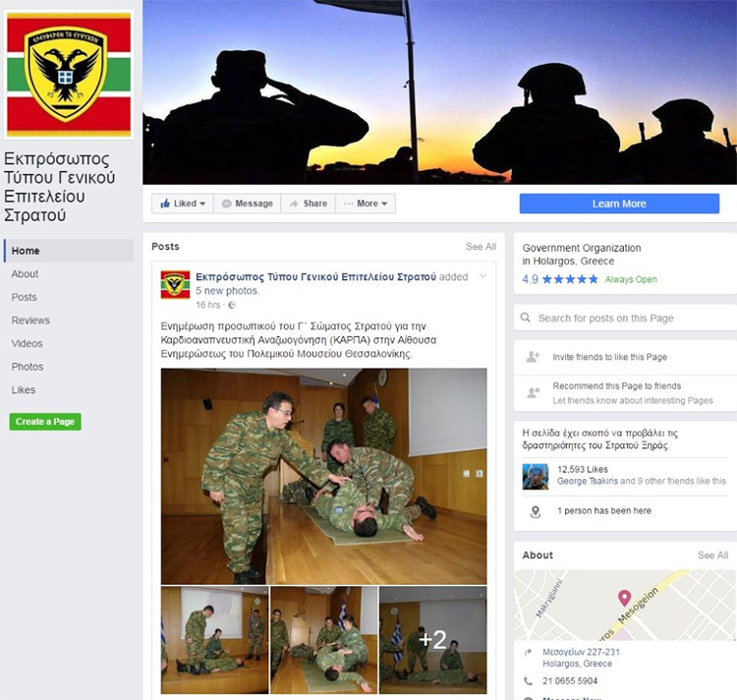Go to the Reviews sidebar tab
737x700 pixels.
(x=30, y=321)
